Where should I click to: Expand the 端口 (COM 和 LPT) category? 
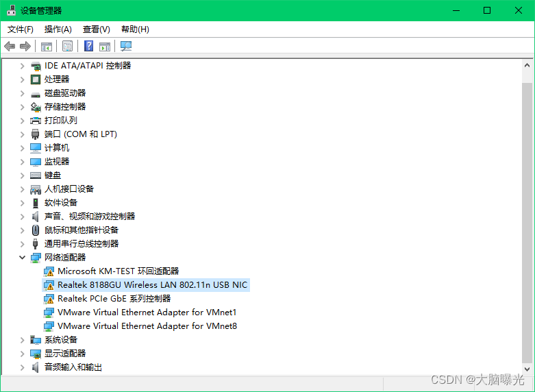(22, 134)
